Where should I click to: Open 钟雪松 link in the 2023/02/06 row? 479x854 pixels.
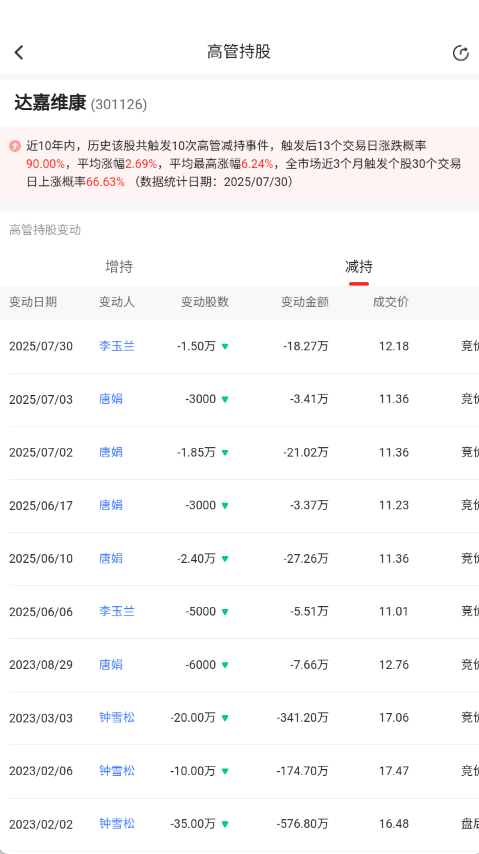coord(117,771)
